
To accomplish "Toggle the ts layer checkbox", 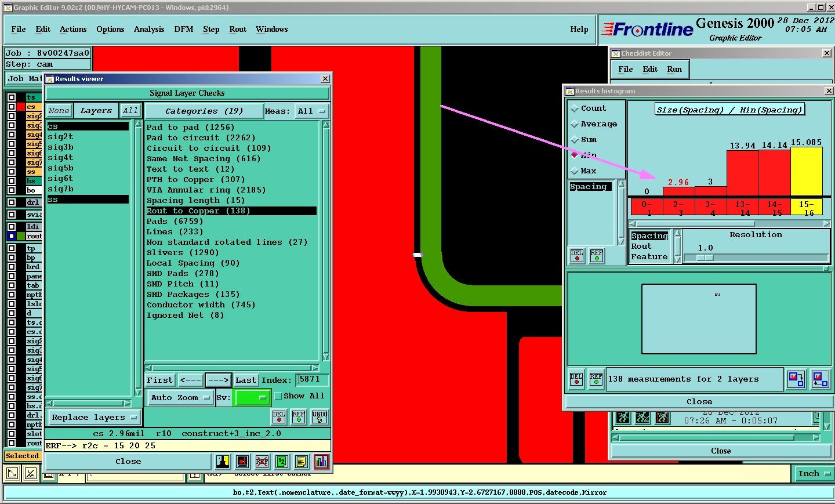I will [11, 97].
